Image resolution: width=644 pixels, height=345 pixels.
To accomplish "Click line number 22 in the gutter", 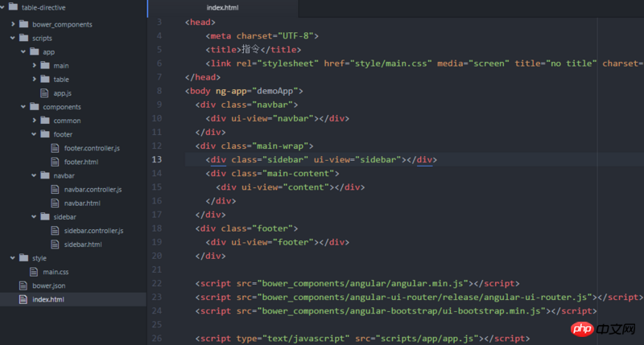I will (157, 283).
